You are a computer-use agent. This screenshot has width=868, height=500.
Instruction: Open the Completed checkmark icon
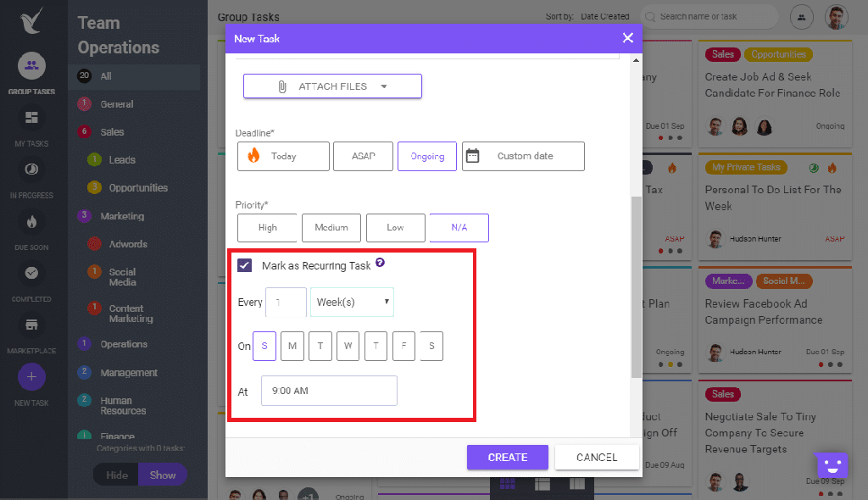31,273
